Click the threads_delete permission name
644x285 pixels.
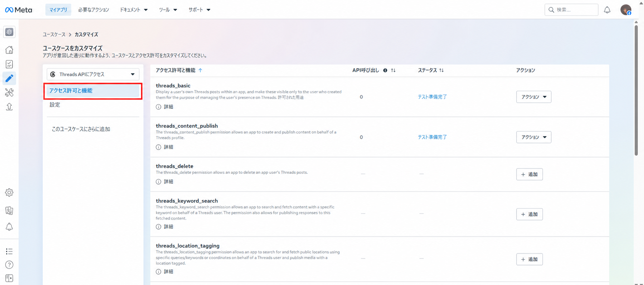(x=174, y=166)
